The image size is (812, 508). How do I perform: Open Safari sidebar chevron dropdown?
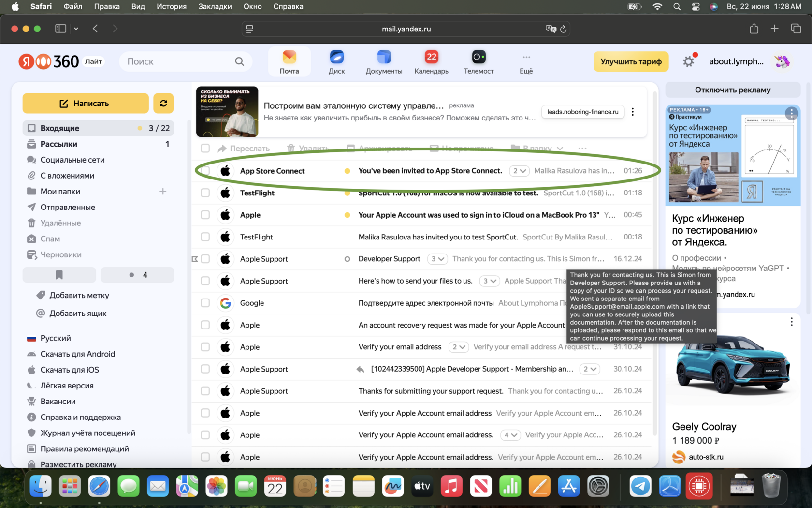(76, 29)
